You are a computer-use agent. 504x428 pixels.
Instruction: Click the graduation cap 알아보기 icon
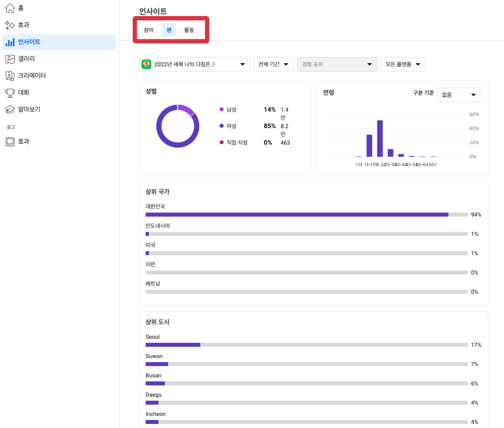click(x=10, y=109)
